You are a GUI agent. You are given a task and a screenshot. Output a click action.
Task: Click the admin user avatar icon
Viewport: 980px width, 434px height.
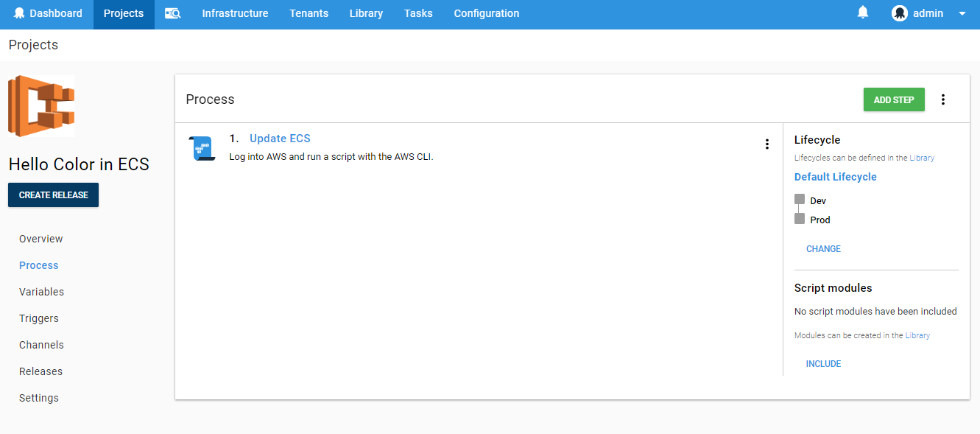point(899,13)
